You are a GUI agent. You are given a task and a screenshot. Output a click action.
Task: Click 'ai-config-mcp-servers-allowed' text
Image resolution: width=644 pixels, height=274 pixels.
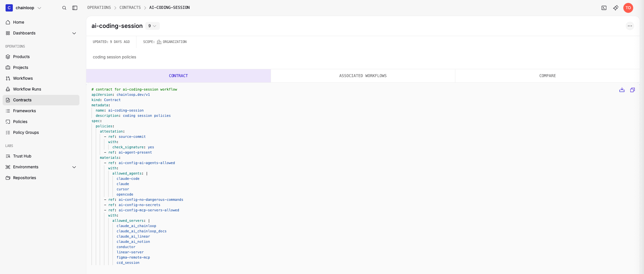click(149, 210)
